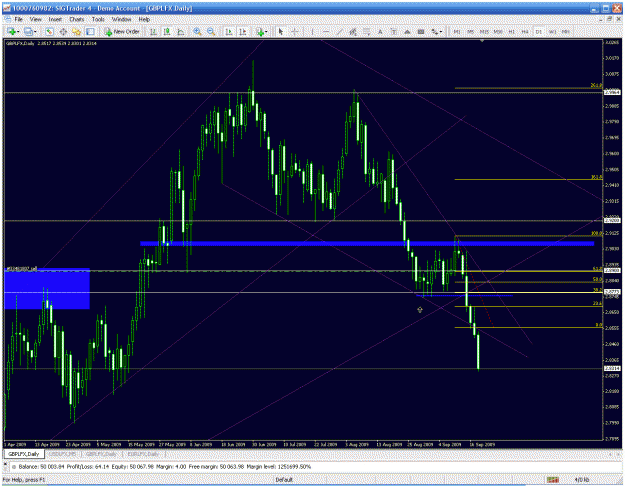
Task: Pick the horizontal line drawing tool
Action: pos(326,31)
